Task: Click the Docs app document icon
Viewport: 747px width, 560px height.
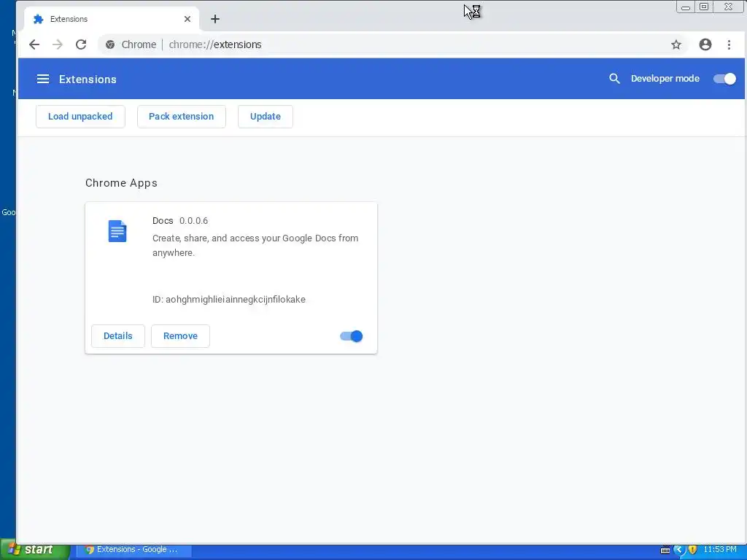Action: [117, 231]
